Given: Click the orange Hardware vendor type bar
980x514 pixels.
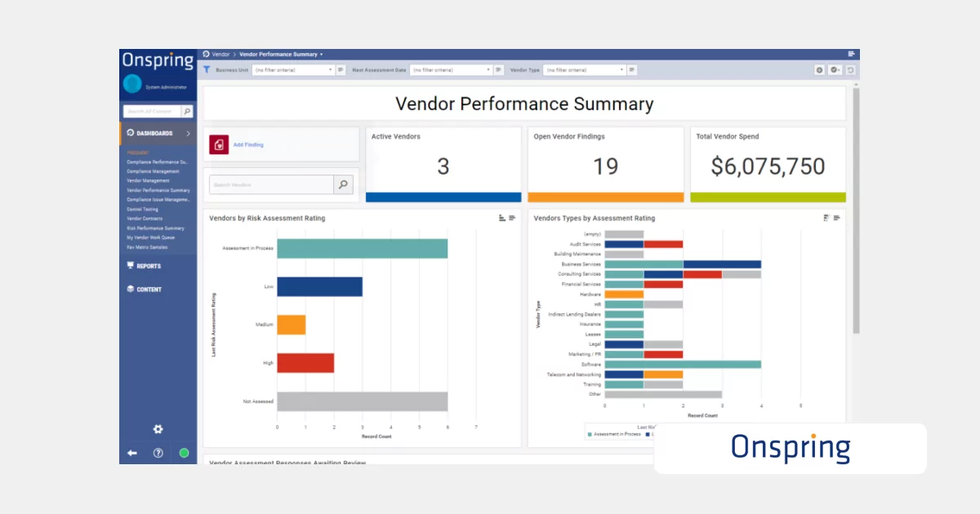Looking at the screenshot, I should pos(624,295).
